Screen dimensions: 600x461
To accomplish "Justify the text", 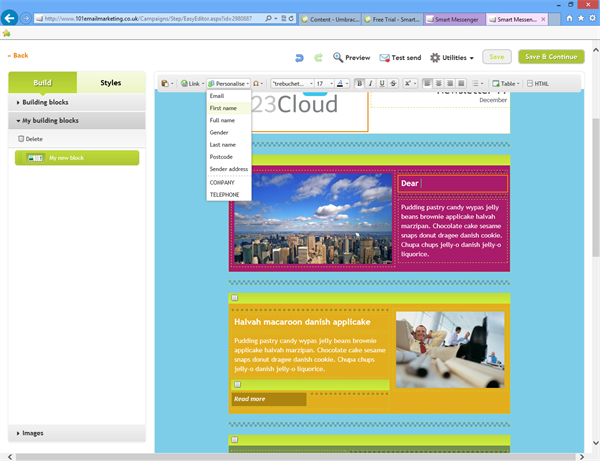I will coord(461,83).
